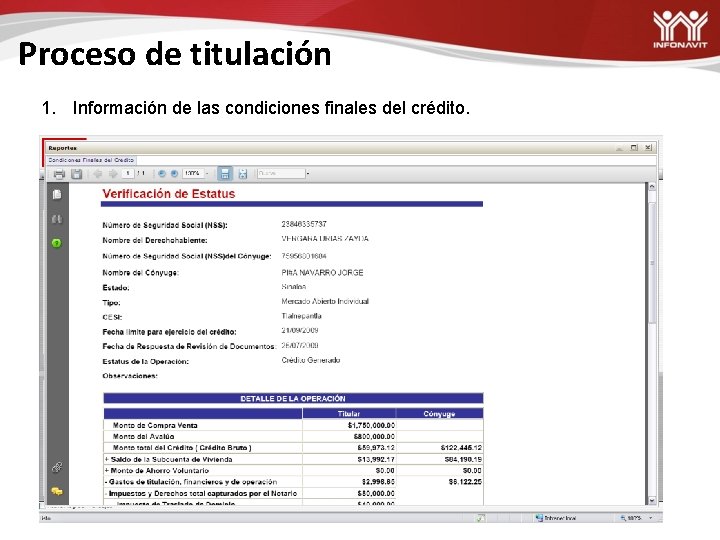
Task: Expand the Monto de Ahorro Voluntario row
Action: 107,471
